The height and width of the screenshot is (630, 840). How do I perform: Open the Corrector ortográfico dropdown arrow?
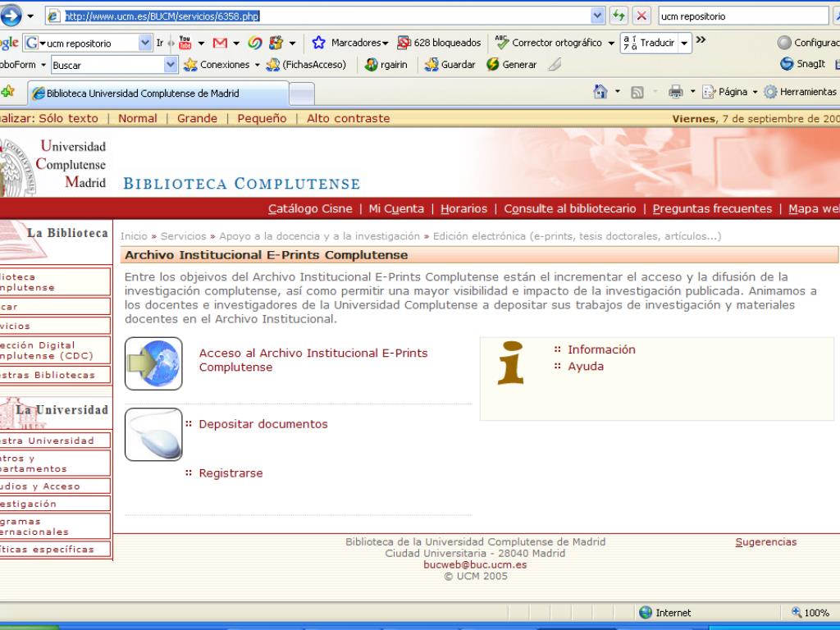pos(611,43)
